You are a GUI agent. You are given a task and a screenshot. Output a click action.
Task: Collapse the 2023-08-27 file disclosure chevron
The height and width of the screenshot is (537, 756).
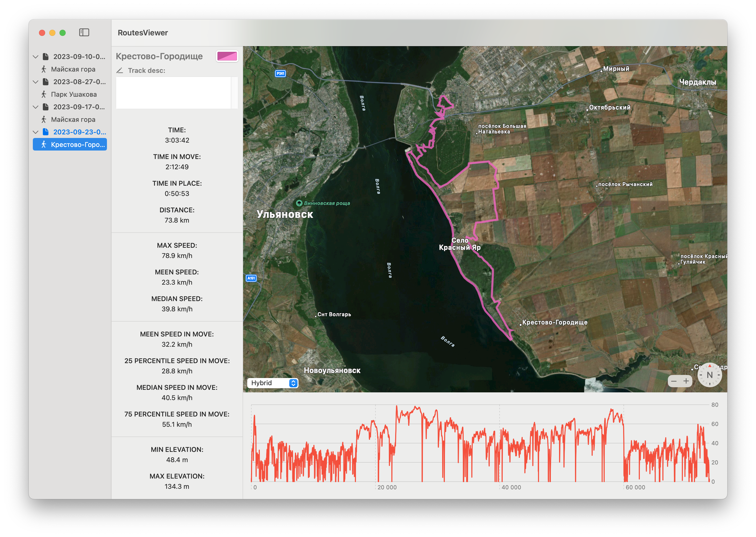click(x=36, y=82)
